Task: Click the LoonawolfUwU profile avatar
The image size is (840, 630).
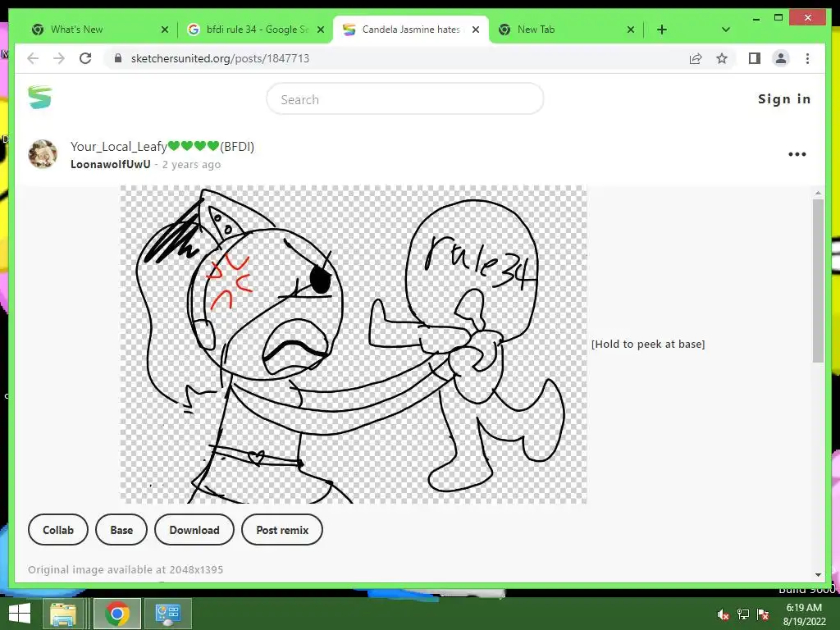Action: (x=43, y=154)
